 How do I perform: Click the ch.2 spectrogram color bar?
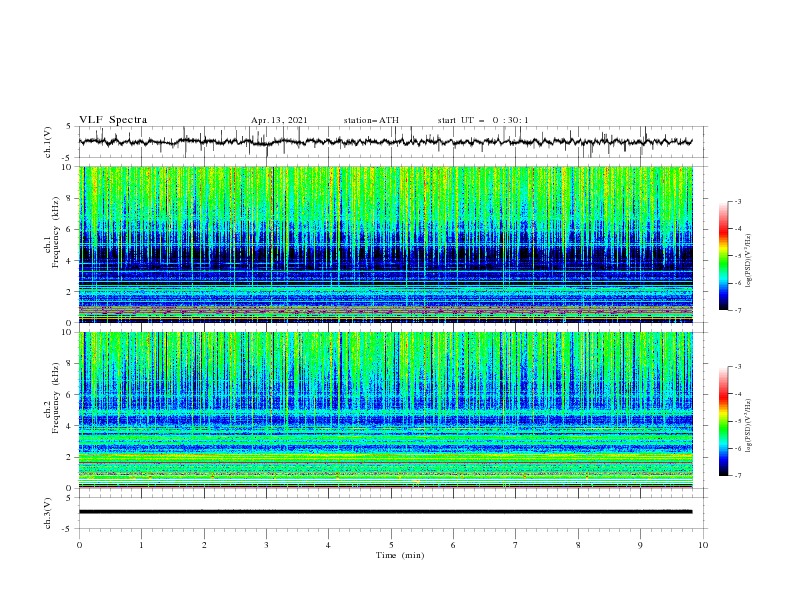pyautogui.click(x=723, y=421)
